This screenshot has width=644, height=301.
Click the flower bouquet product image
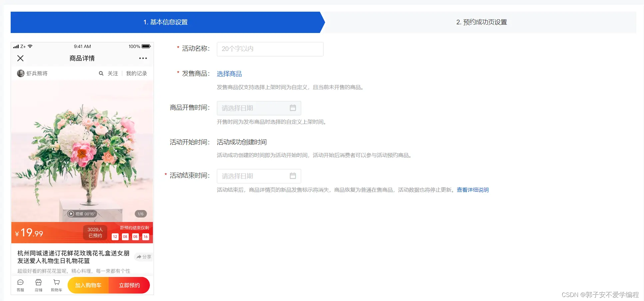[82, 151]
